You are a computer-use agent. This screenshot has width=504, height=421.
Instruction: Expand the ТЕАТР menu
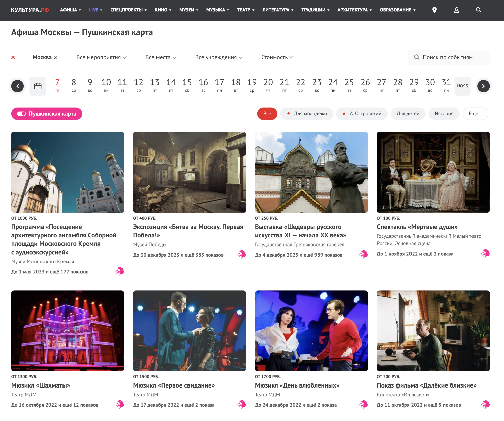pos(245,10)
